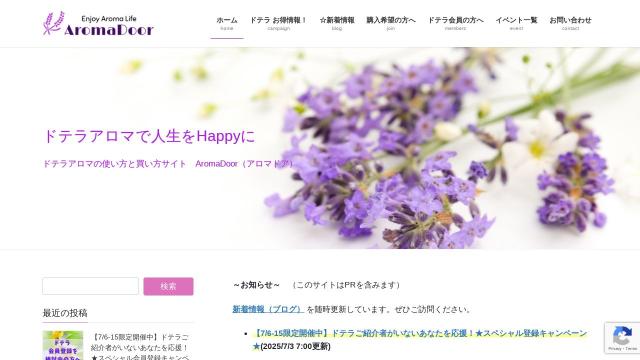
Task: Click the ～お知らせ～ heading text
Action: pyautogui.click(x=257, y=285)
